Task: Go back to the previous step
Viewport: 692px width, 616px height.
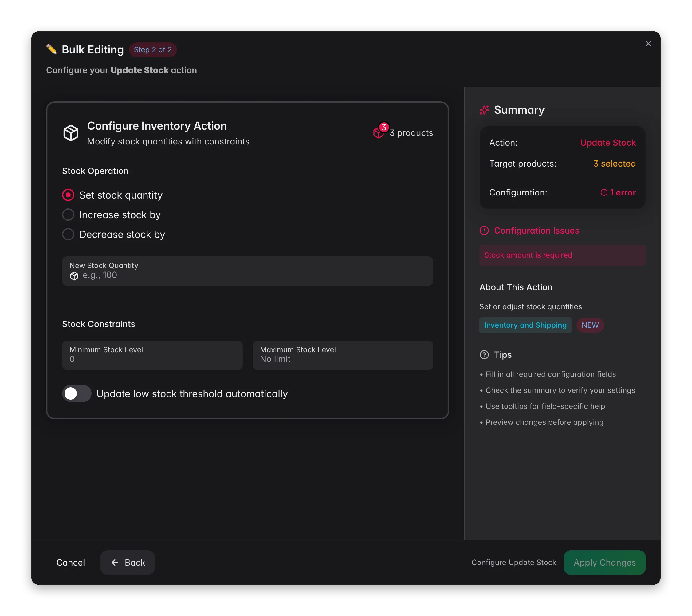Action: (128, 563)
